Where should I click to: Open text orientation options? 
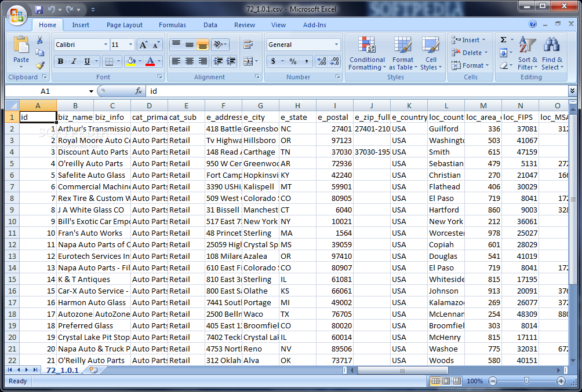(x=220, y=45)
